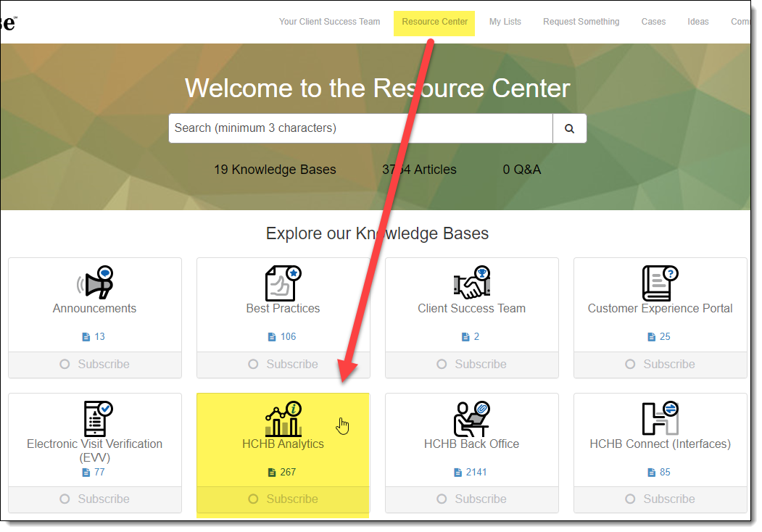Subscribe to Electronic Visit Verification knowledge base

95,499
